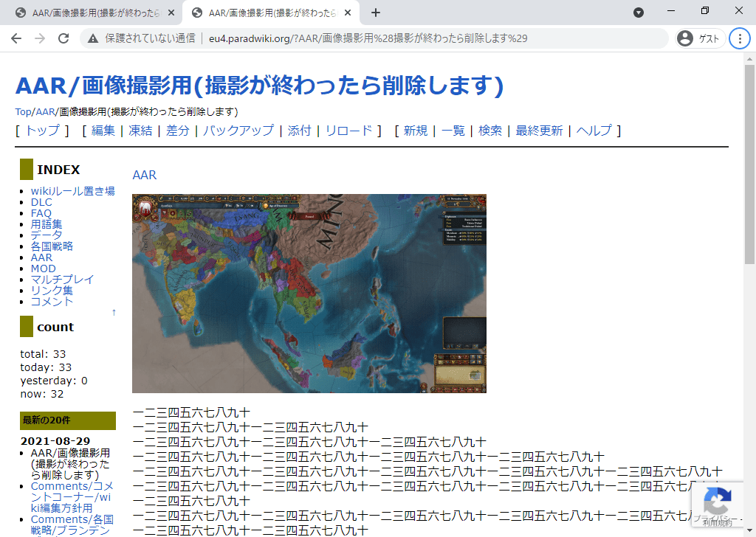Close the second browser tab
756x537 pixels.
pos(348,13)
